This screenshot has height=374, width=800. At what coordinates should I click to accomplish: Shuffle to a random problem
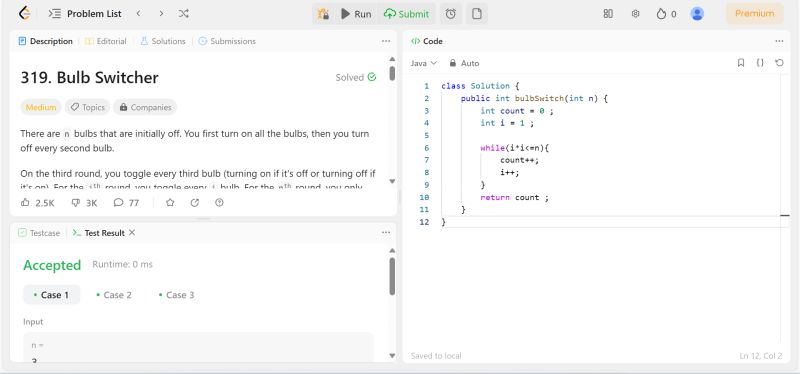[x=184, y=14]
